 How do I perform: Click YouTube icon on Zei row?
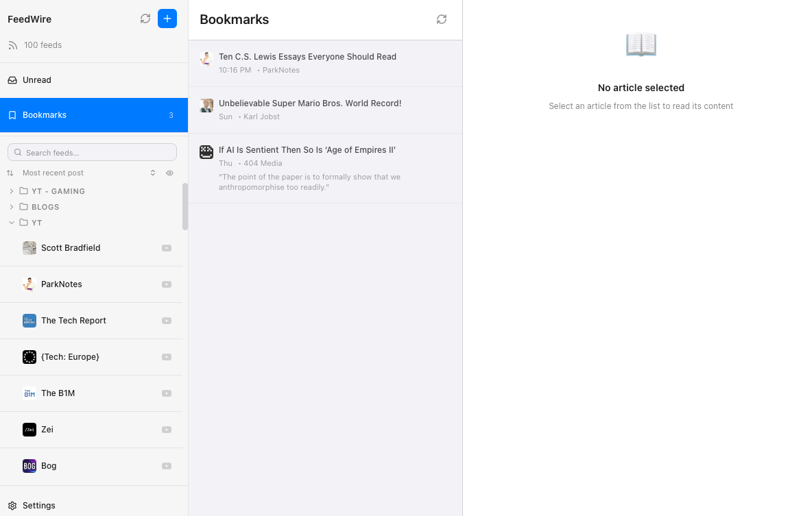point(166,430)
